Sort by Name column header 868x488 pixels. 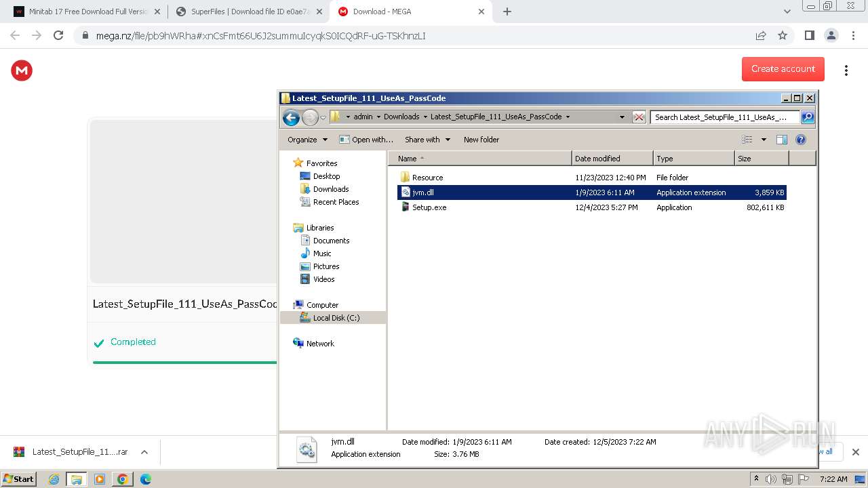479,159
